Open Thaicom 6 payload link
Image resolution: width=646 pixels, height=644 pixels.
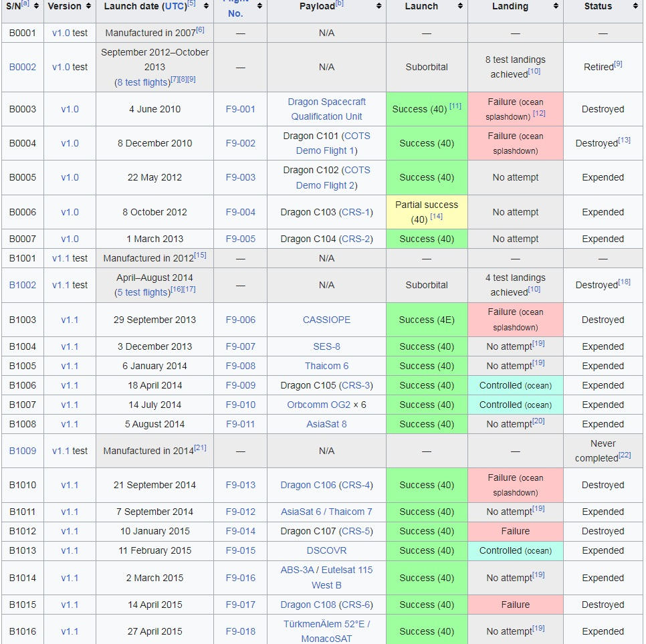[x=327, y=366]
